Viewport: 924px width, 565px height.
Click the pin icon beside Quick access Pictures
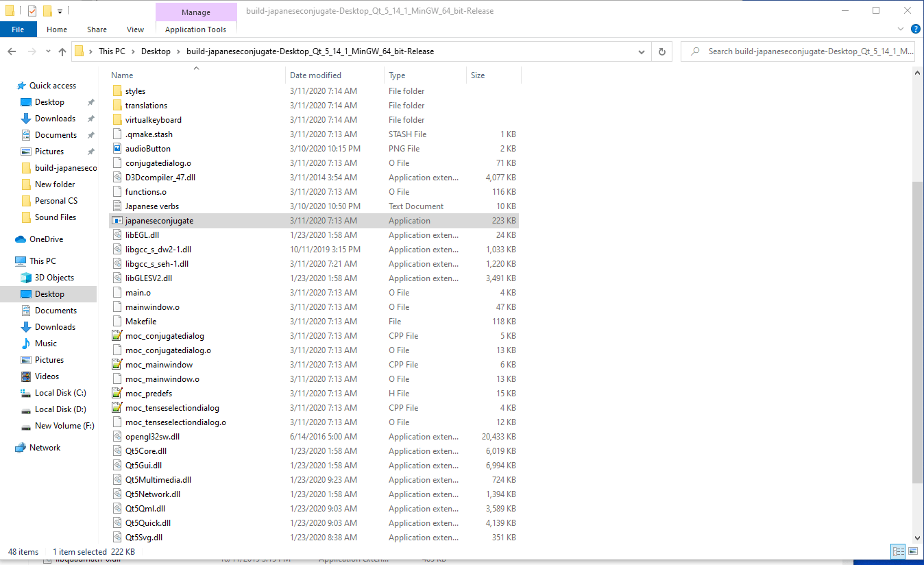tap(90, 152)
